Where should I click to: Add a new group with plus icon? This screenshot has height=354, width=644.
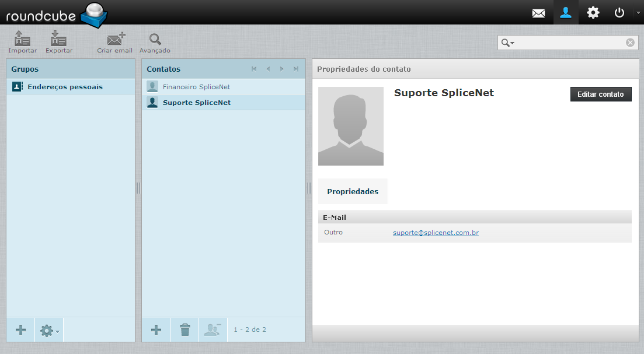point(20,330)
